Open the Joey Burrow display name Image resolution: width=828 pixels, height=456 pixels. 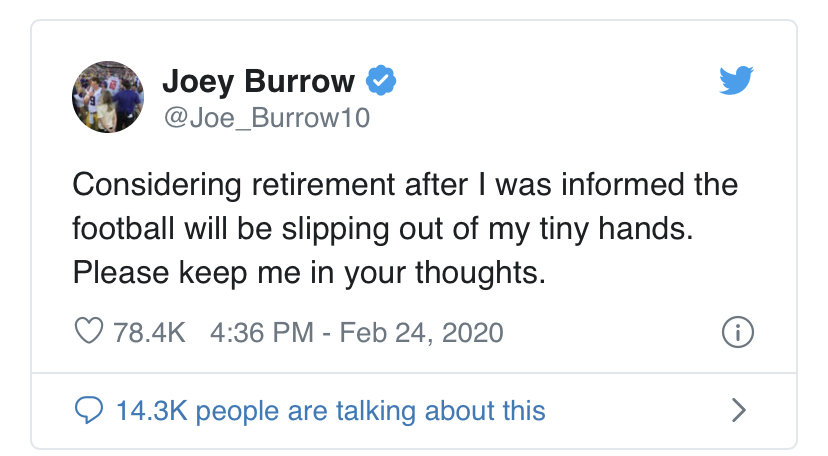click(x=258, y=82)
